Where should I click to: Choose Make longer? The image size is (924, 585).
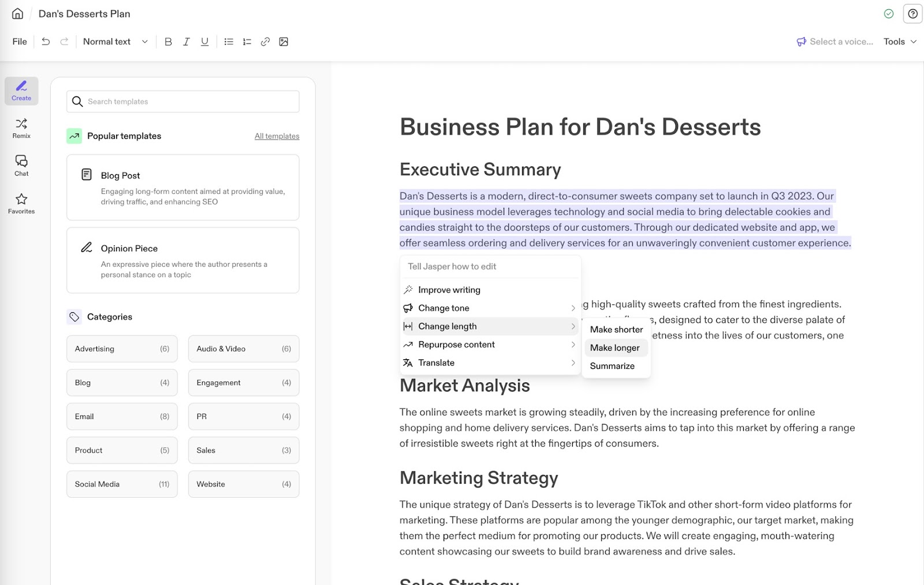pyautogui.click(x=616, y=348)
